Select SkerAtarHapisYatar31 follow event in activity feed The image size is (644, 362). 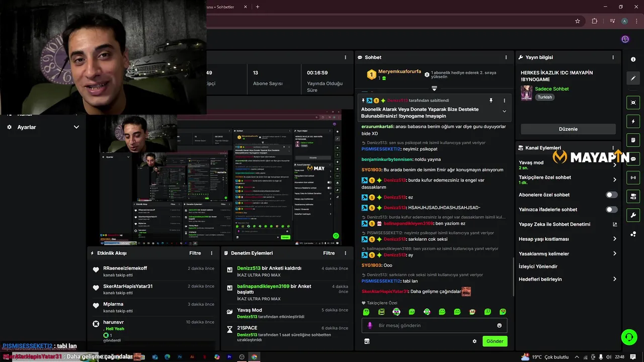(x=153, y=289)
